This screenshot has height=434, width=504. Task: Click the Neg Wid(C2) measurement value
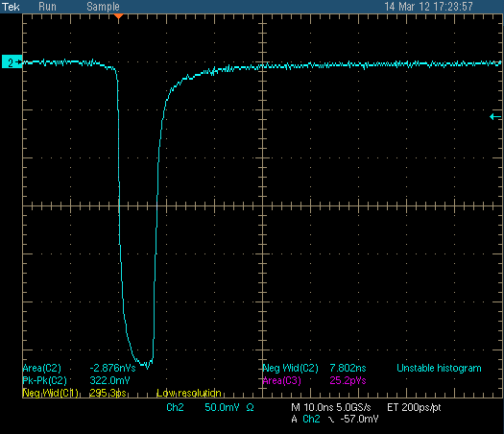pyautogui.click(x=348, y=368)
